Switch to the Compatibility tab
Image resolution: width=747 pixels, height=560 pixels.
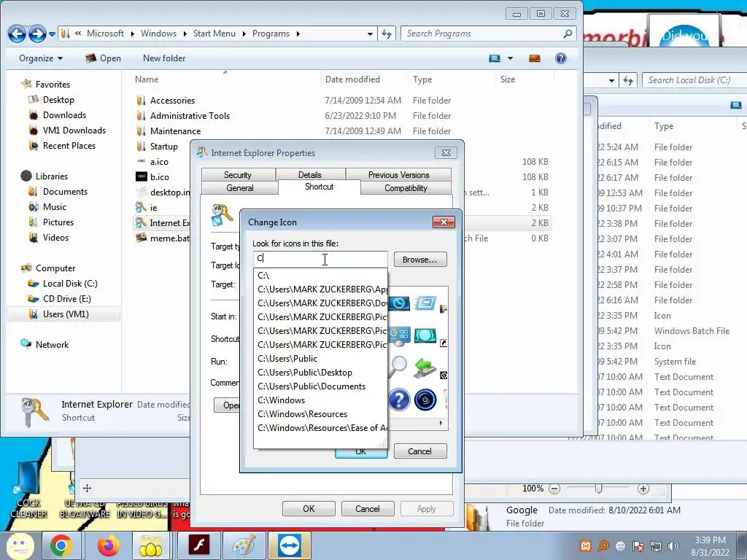(x=406, y=188)
